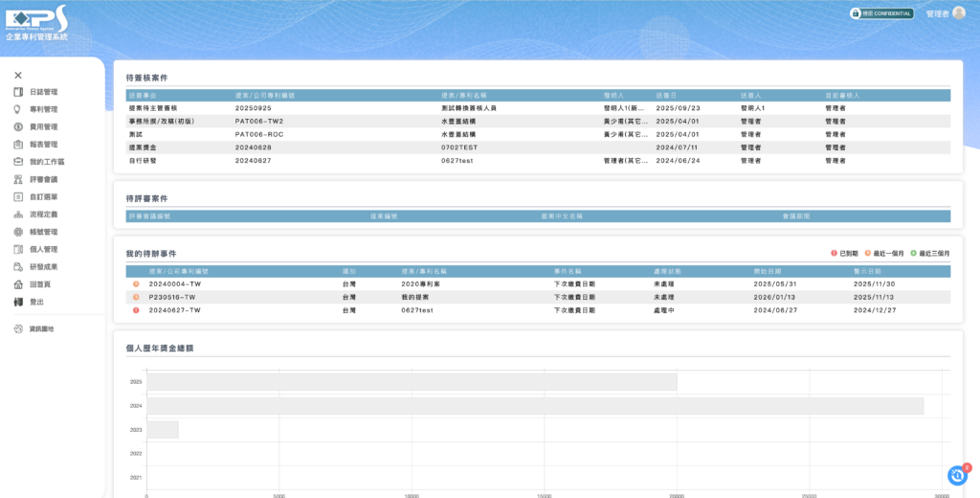Click the 我的工作區 briefcase icon
Screen dimensions: 980x498
click(18, 162)
